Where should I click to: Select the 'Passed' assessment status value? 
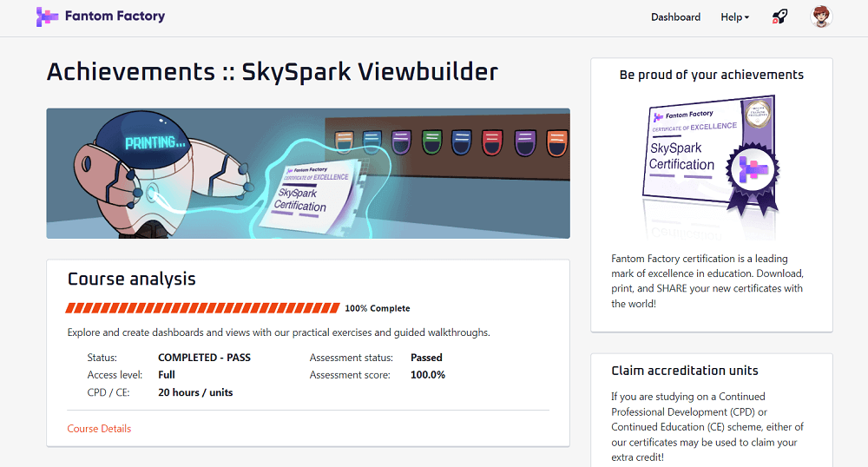[426, 358]
